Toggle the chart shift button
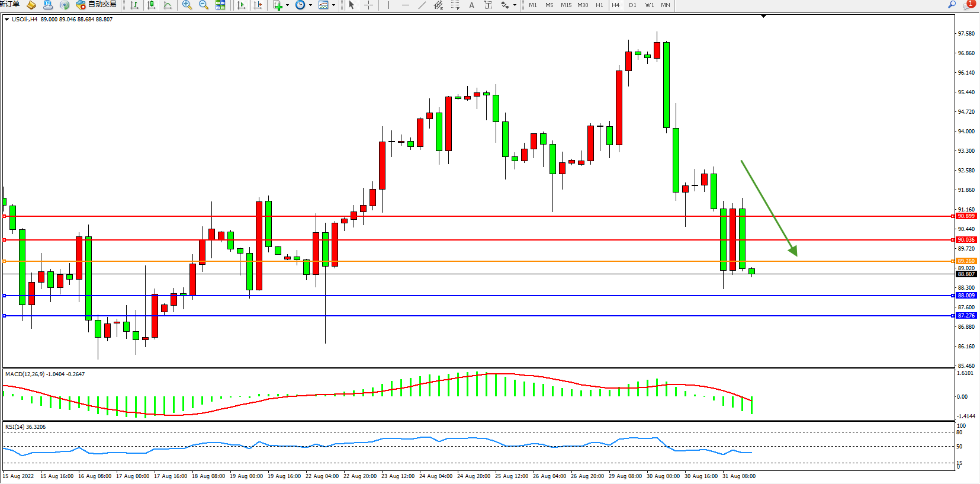Screen dimensions: 980x484 click(x=258, y=5)
